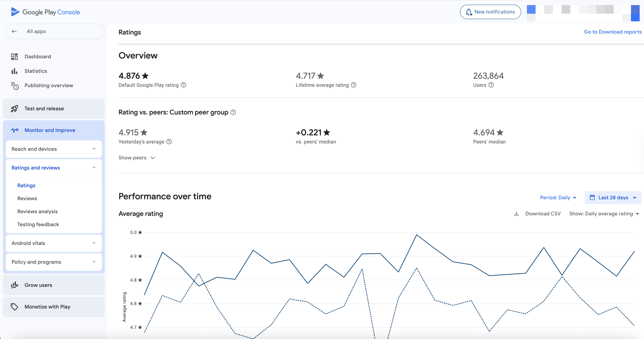The image size is (644, 339).
Task: Click the Grow users chart icon
Action: [x=14, y=285]
